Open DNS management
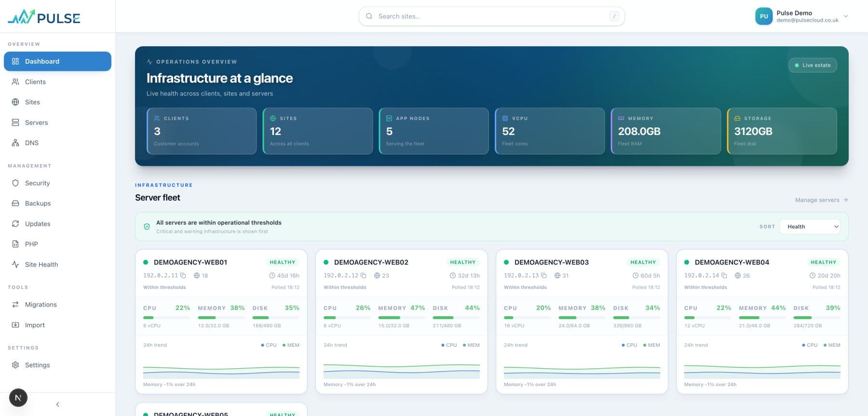 pyautogui.click(x=57, y=143)
